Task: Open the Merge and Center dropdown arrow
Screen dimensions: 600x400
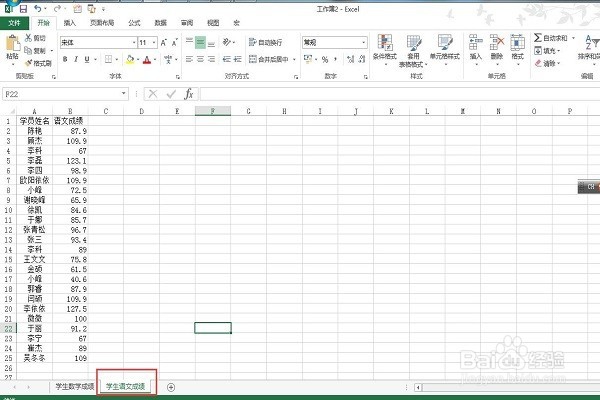Action: tap(294, 59)
